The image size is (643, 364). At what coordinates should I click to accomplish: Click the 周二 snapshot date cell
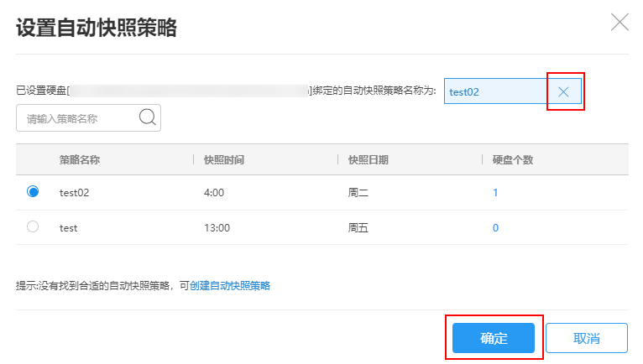coord(358,193)
